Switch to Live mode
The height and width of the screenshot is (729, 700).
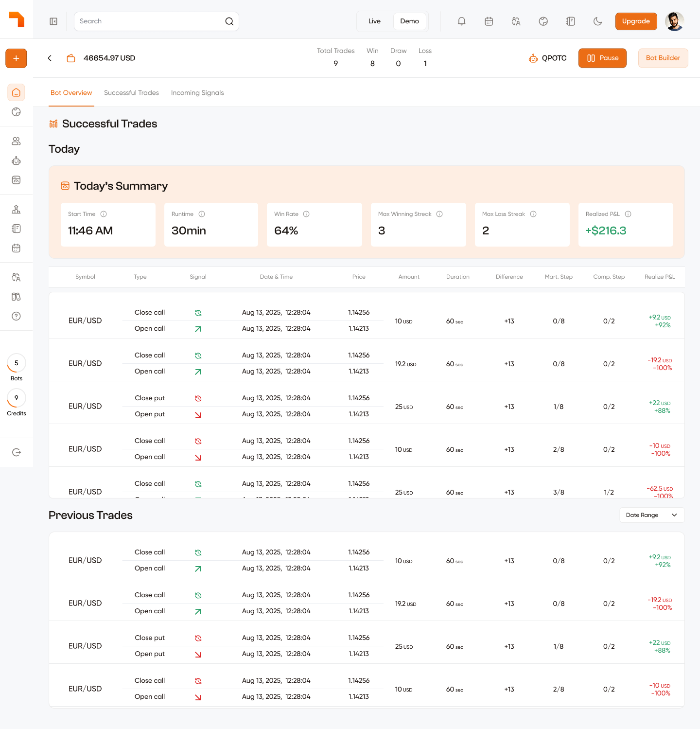click(x=374, y=21)
